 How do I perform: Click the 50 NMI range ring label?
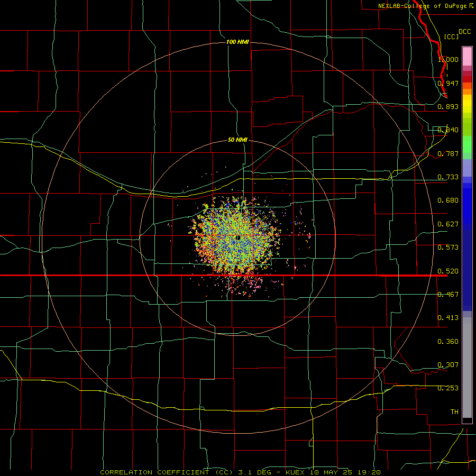tap(237, 140)
